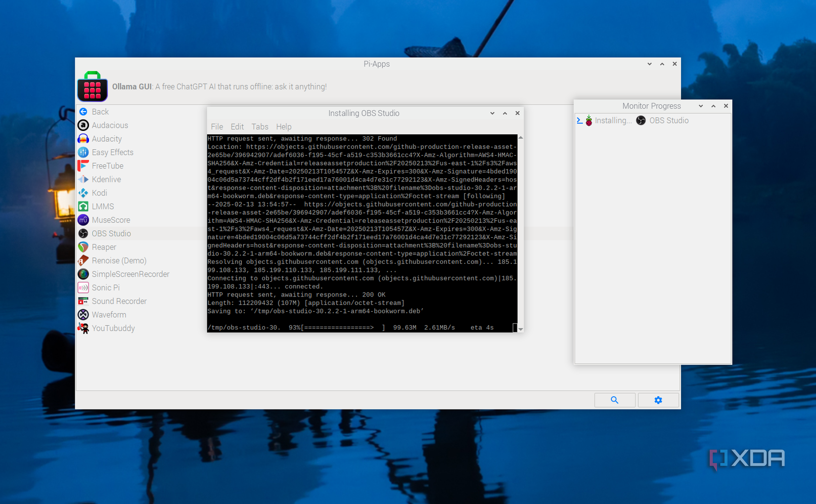
Task: Open Pi-Apps settings via the gear icon
Action: [658, 400]
